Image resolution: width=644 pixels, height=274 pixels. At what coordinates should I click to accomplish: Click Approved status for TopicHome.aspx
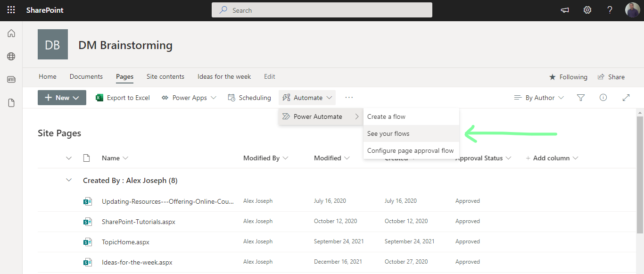pyautogui.click(x=468, y=241)
